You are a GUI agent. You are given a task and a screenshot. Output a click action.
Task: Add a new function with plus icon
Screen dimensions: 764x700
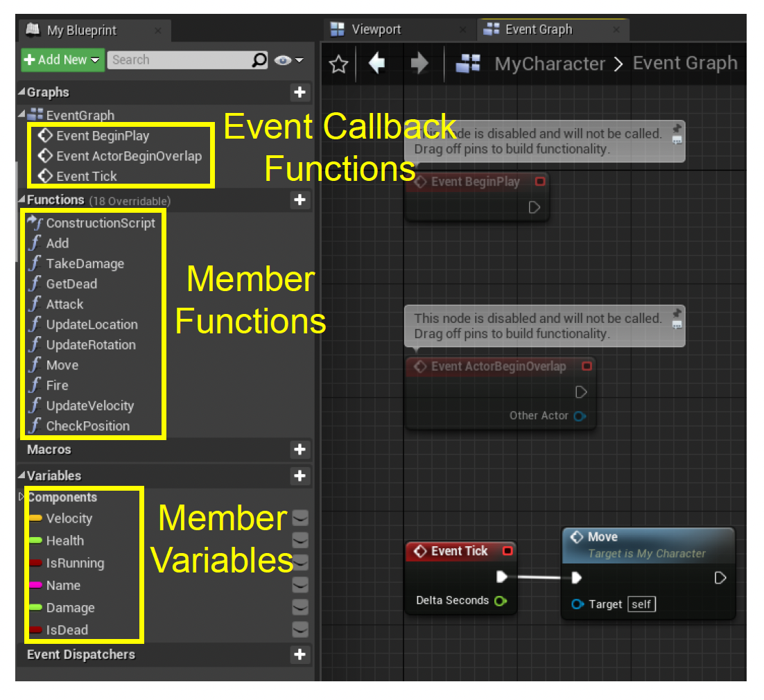click(x=299, y=200)
